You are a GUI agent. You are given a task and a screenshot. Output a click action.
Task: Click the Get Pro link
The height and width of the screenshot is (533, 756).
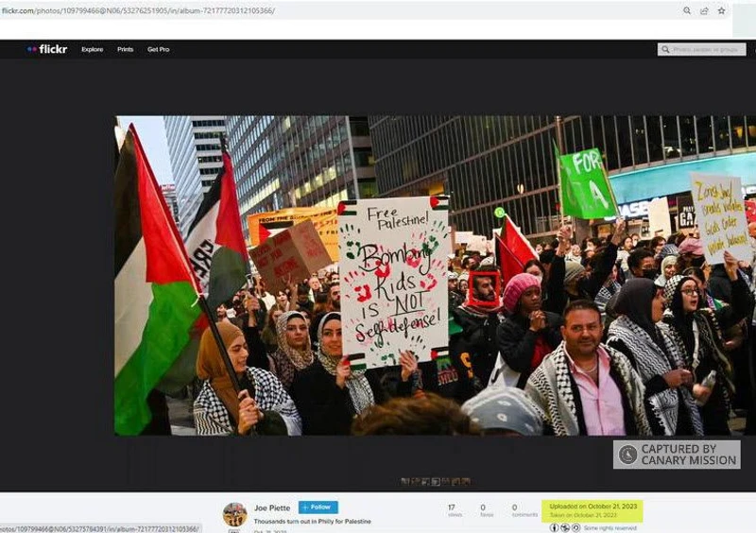point(158,49)
